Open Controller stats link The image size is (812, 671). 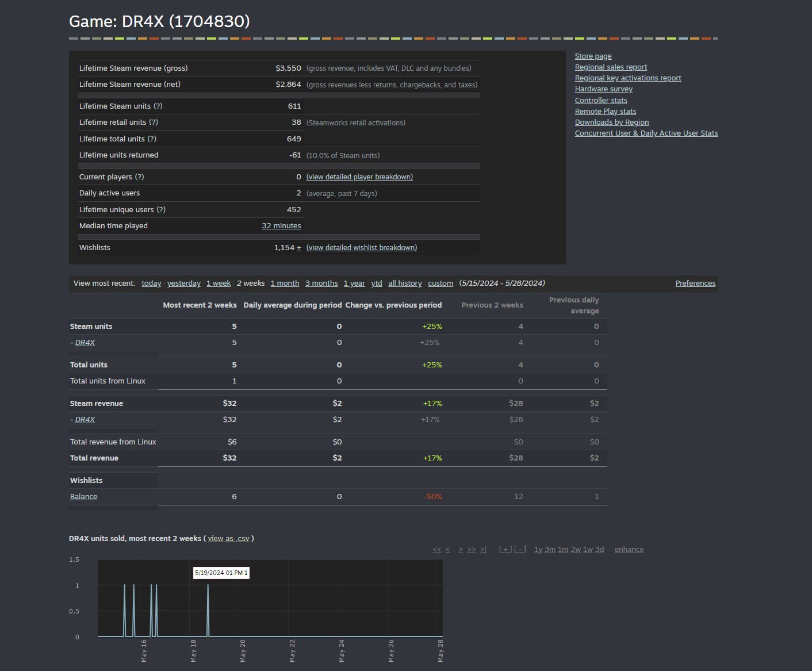601,100
